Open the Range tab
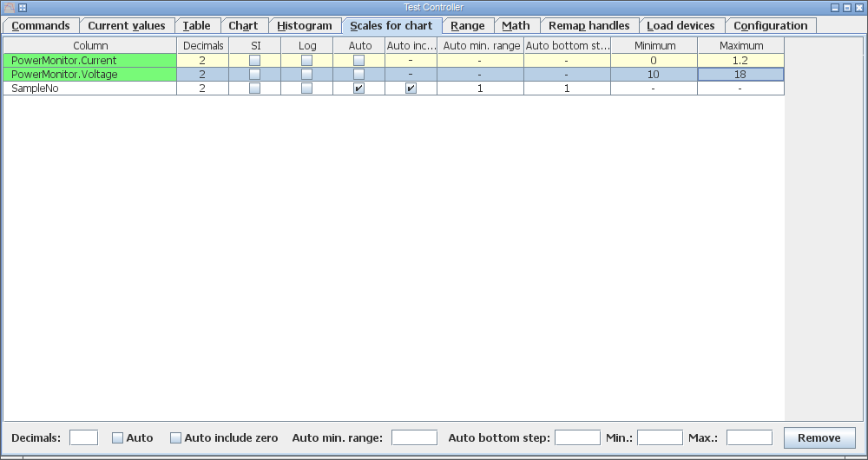The height and width of the screenshot is (460, 868). tap(468, 26)
